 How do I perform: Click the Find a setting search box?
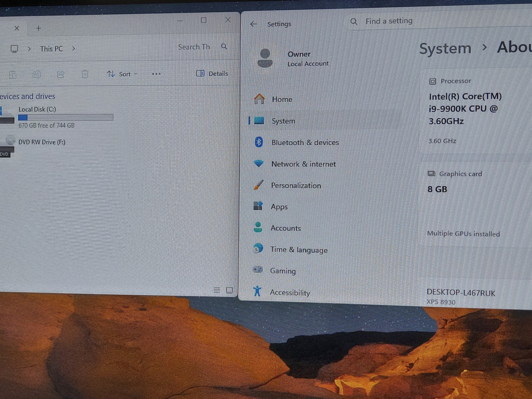(439, 21)
